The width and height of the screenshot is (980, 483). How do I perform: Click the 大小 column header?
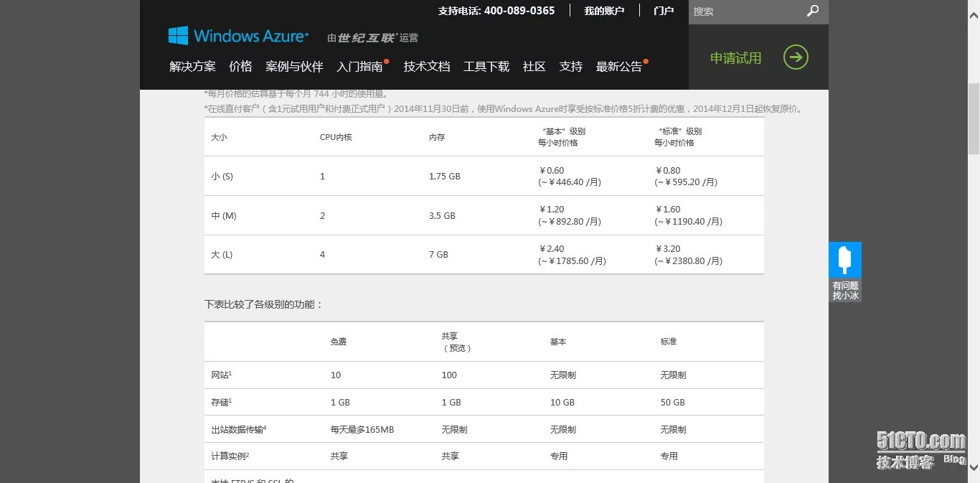point(219,137)
